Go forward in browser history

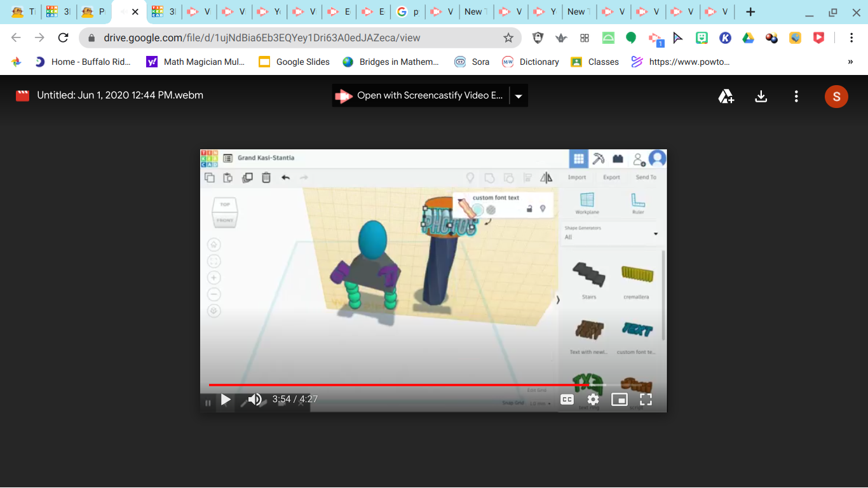pos(39,37)
